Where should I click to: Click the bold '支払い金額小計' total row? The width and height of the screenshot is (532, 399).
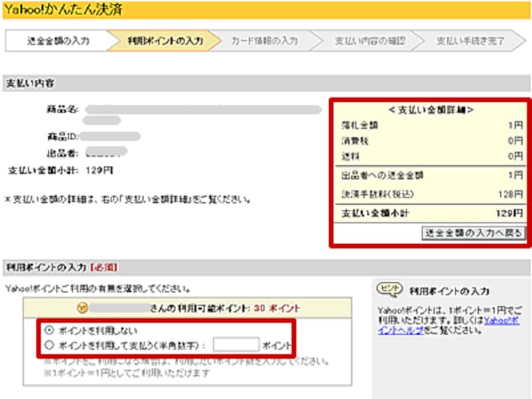[x=432, y=213]
